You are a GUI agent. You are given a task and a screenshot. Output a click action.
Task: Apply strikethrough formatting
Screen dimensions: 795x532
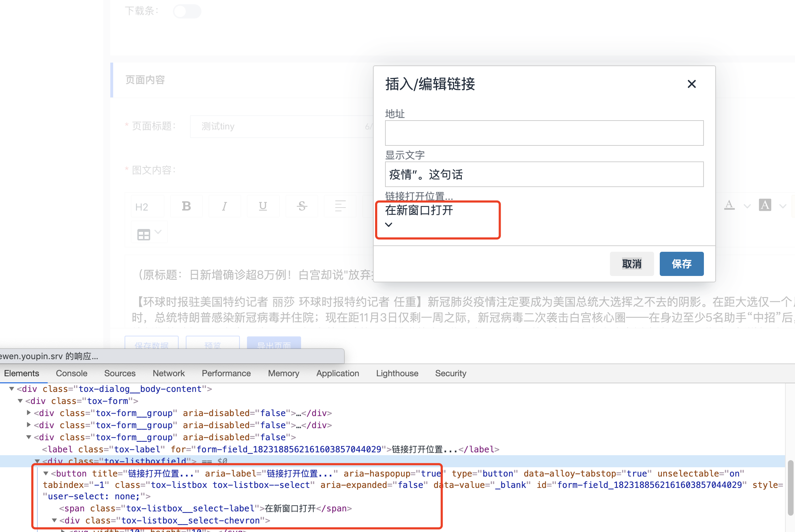click(301, 206)
